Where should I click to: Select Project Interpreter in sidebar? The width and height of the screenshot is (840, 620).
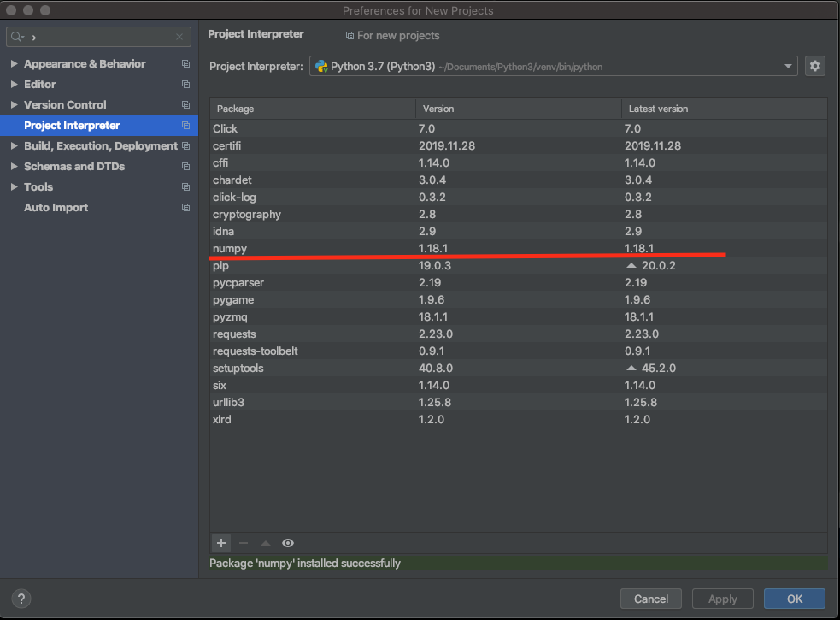coord(99,125)
